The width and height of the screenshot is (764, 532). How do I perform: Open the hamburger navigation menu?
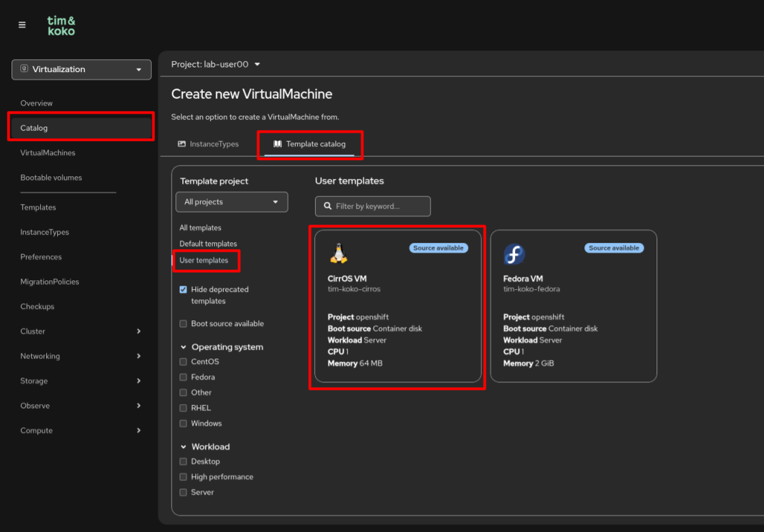[22, 25]
